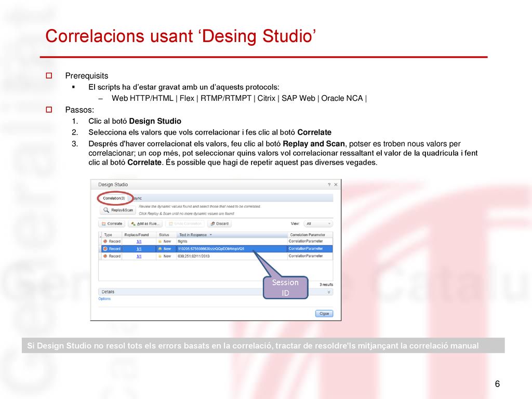This screenshot has height=399, width=532.
Task: Switch to the Async tab
Action: [x=137, y=198]
